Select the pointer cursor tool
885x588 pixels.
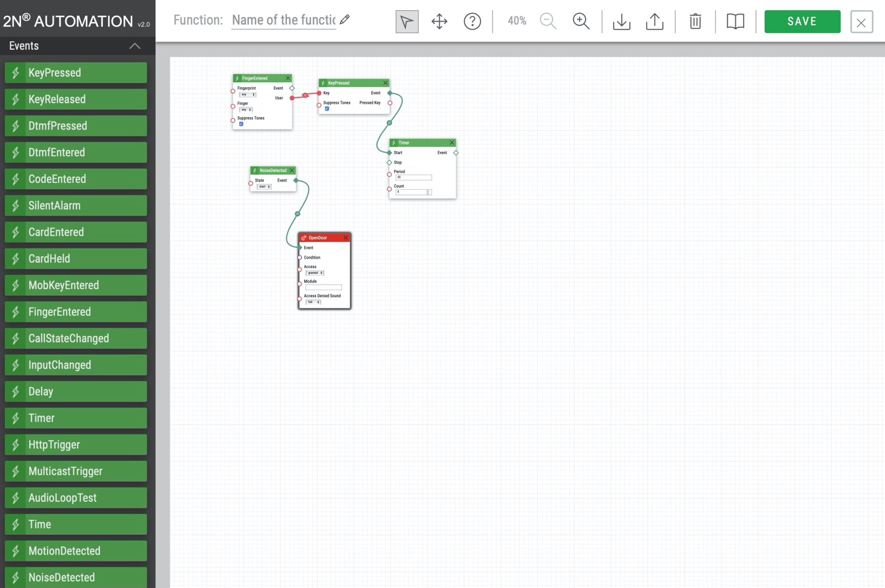(x=406, y=21)
